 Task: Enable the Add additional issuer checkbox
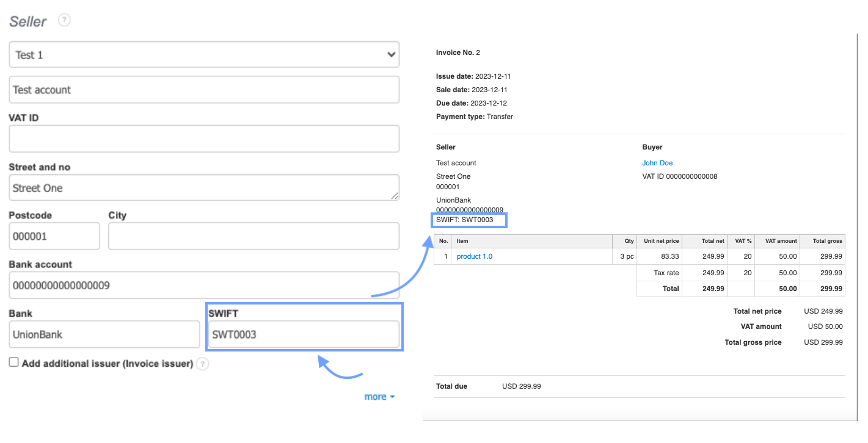coord(13,362)
